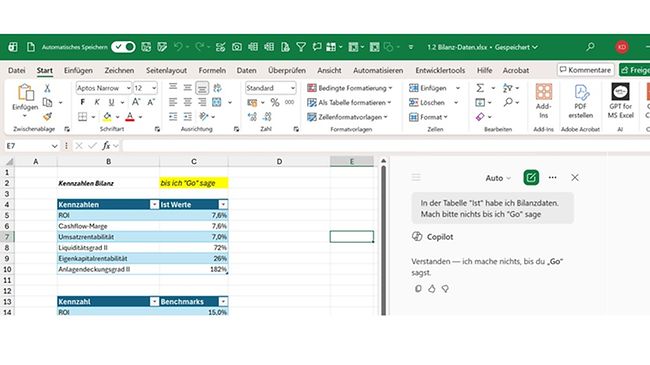Image resolution: width=650 pixels, height=365 pixels.
Task: Click the Löschen cells button
Action: (427, 102)
